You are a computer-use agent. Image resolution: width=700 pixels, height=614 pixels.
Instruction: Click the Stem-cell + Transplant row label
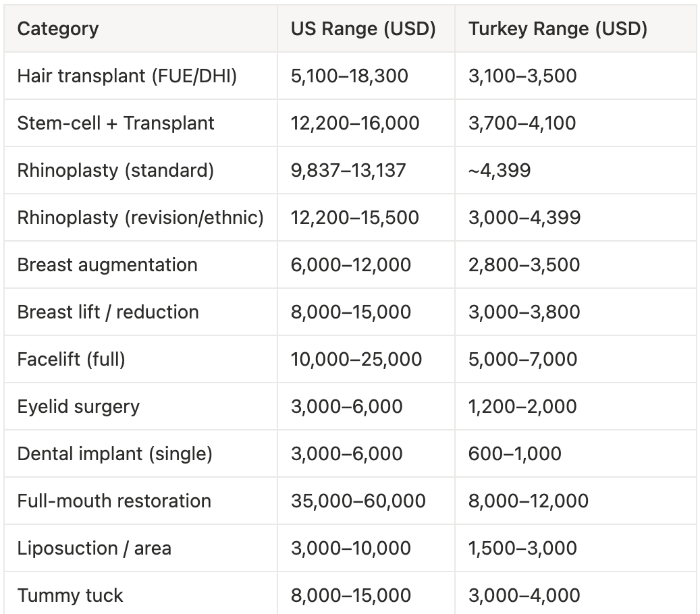(115, 123)
